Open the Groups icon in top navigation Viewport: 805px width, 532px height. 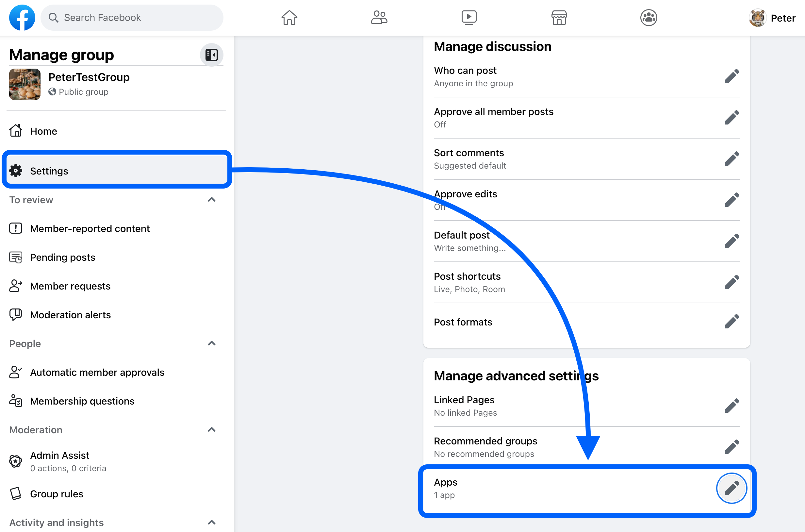pos(649,18)
